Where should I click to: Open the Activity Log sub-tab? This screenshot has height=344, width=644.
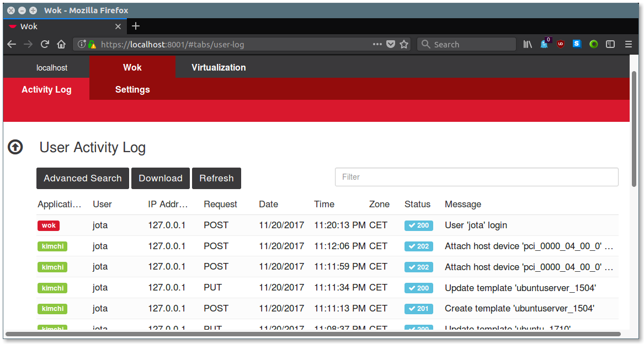click(x=46, y=89)
